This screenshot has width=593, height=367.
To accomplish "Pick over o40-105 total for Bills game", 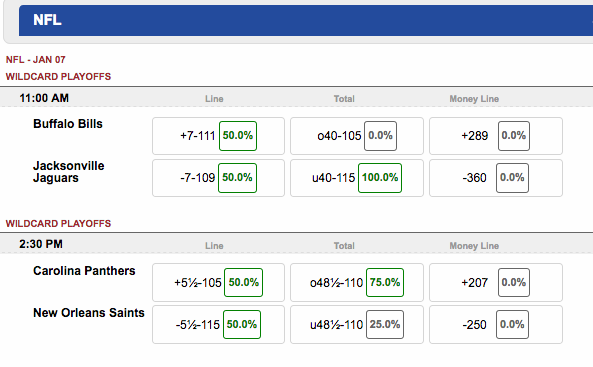I will click(357, 136).
